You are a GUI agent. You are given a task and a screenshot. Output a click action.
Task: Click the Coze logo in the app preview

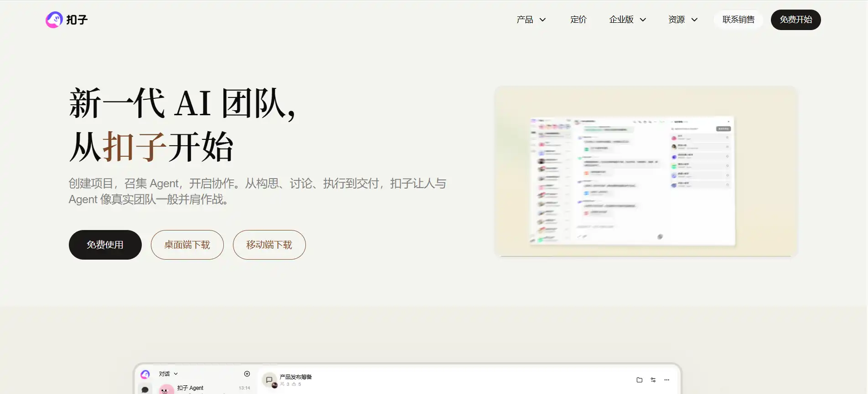click(145, 374)
